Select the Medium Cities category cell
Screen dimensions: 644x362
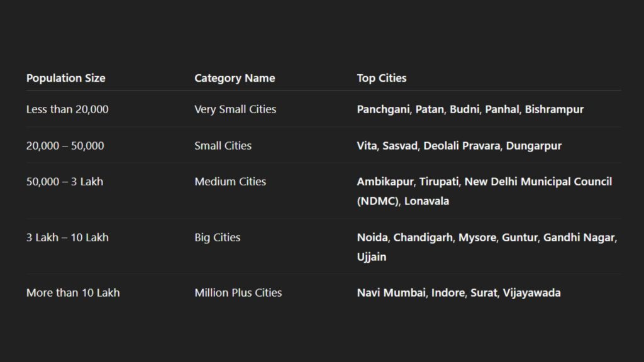[x=230, y=182]
